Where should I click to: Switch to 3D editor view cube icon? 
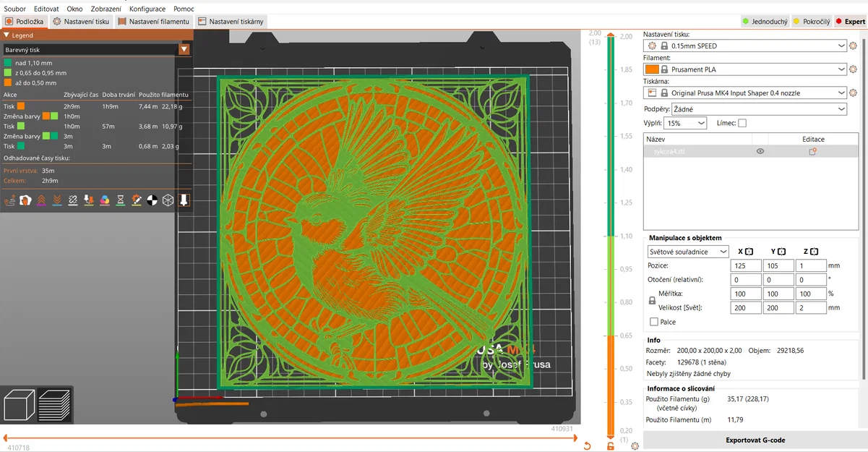point(19,405)
